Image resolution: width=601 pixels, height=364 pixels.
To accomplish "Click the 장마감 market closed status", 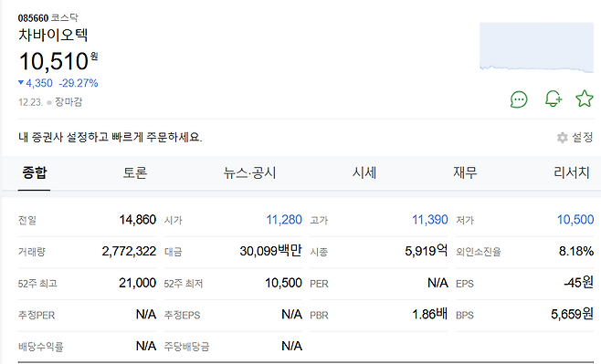I will pyautogui.click(x=69, y=102).
